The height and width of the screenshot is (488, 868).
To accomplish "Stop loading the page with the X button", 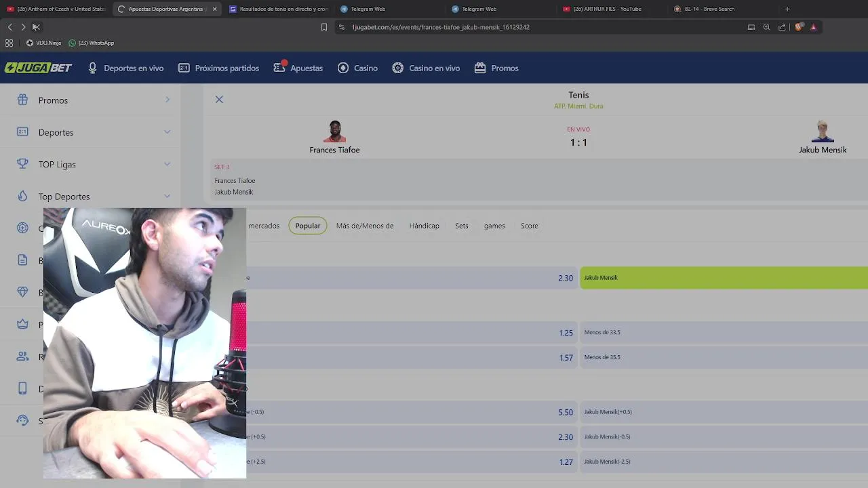I will click(36, 27).
